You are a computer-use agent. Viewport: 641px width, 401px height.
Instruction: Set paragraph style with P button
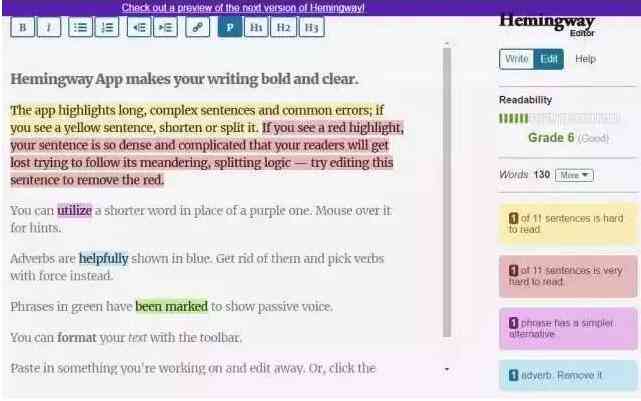pos(230,27)
